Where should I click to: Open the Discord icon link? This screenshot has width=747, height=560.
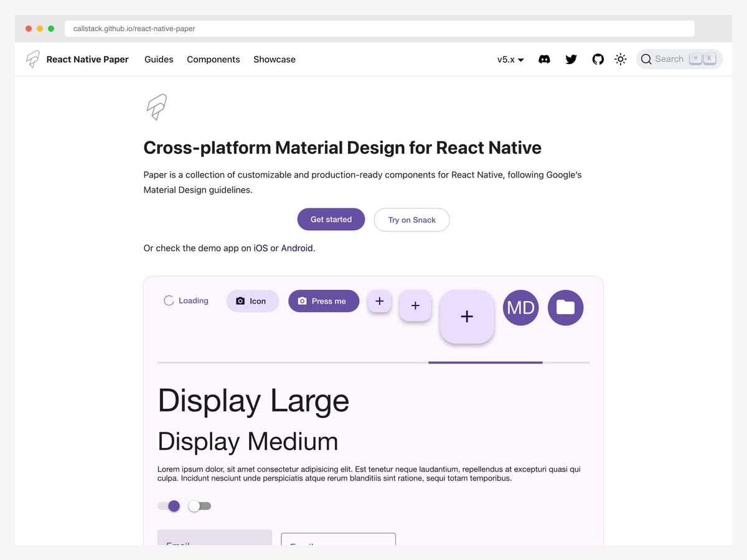coord(544,59)
